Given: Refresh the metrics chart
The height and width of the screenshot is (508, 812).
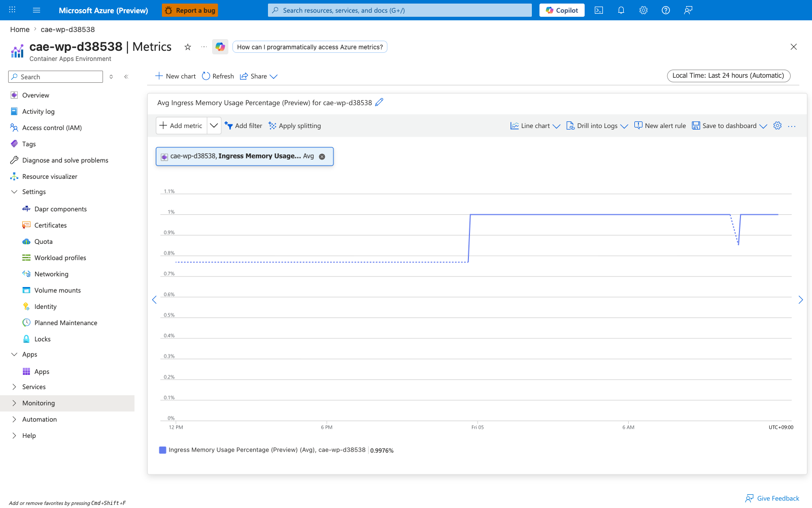Looking at the screenshot, I should pos(218,76).
